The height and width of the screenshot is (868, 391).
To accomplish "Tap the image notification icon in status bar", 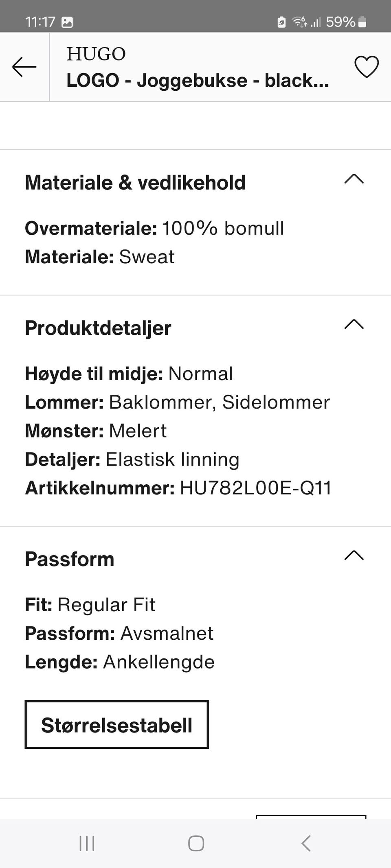I will [67, 22].
